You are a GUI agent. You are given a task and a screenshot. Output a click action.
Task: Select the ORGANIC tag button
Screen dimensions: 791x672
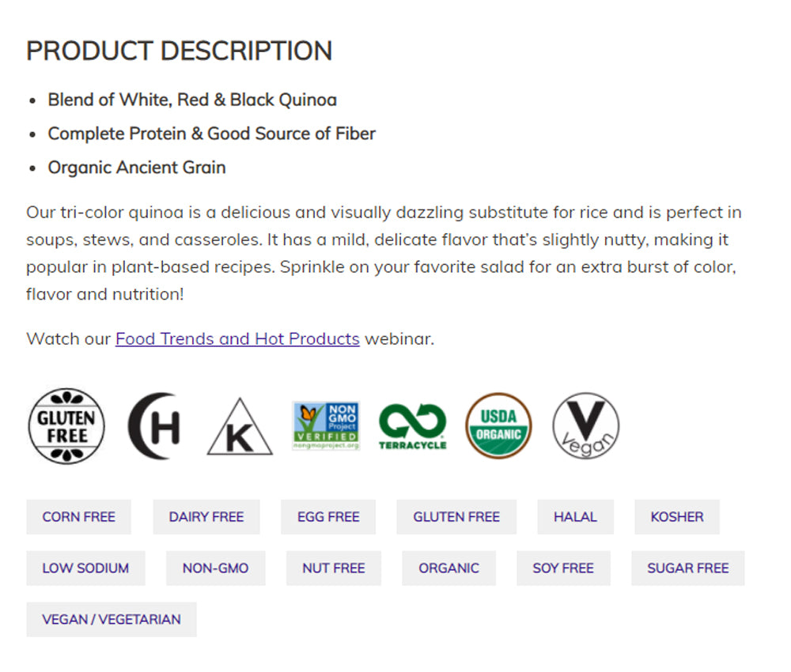448,568
